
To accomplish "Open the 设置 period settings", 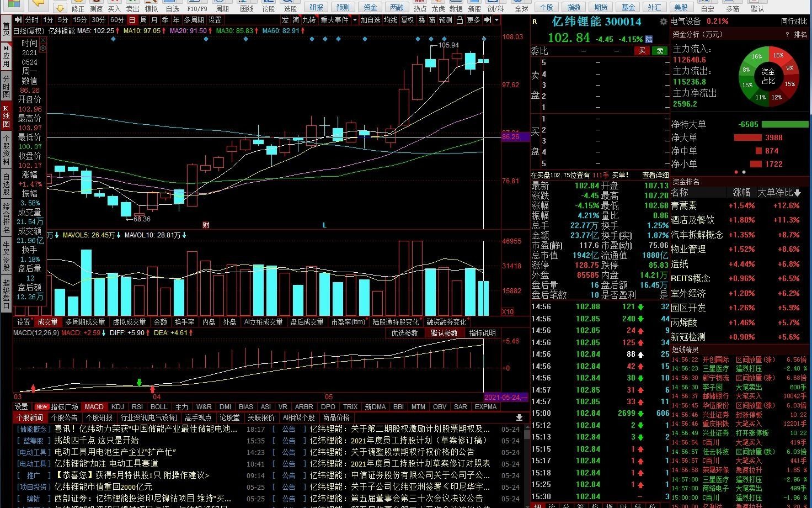I will 215,20.
